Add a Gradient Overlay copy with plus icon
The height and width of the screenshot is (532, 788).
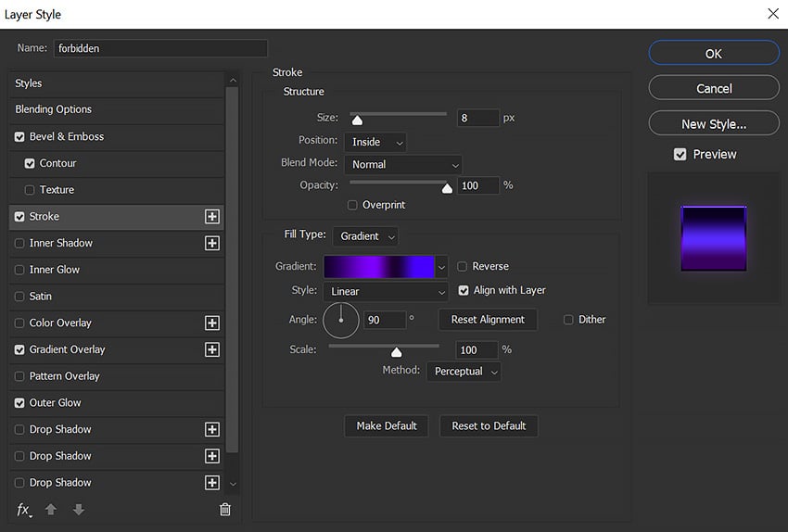pyautogui.click(x=211, y=349)
